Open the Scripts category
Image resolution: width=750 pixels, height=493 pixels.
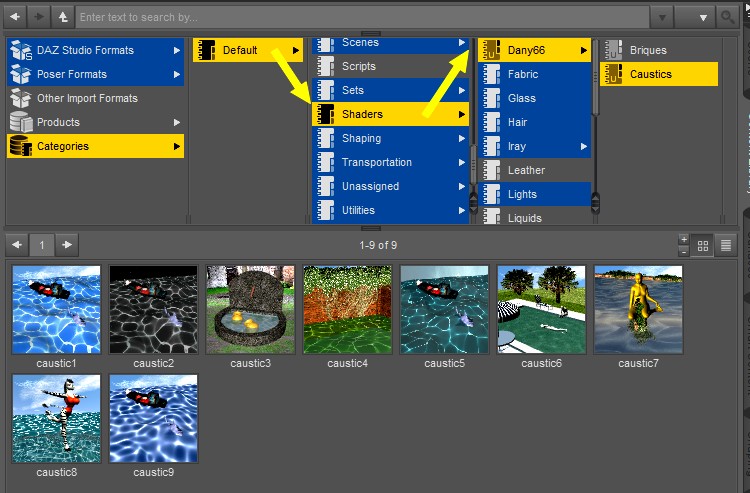pyautogui.click(x=390, y=66)
